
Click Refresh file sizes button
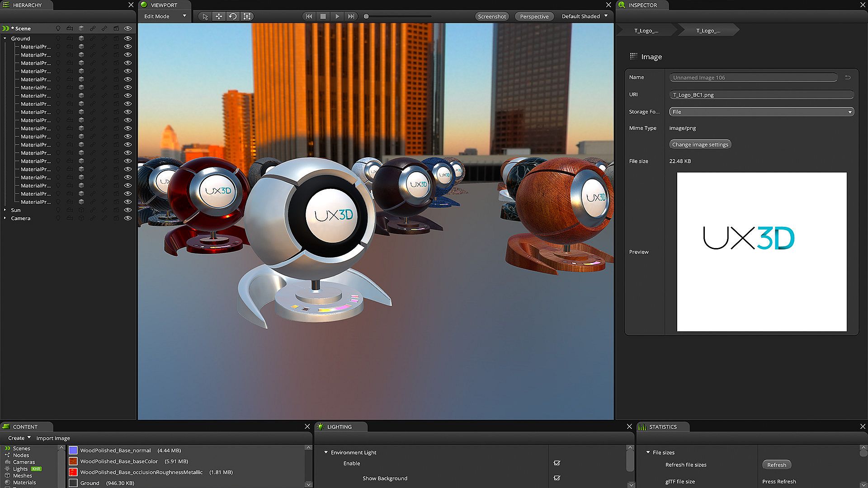pyautogui.click(x=776, y=465)
